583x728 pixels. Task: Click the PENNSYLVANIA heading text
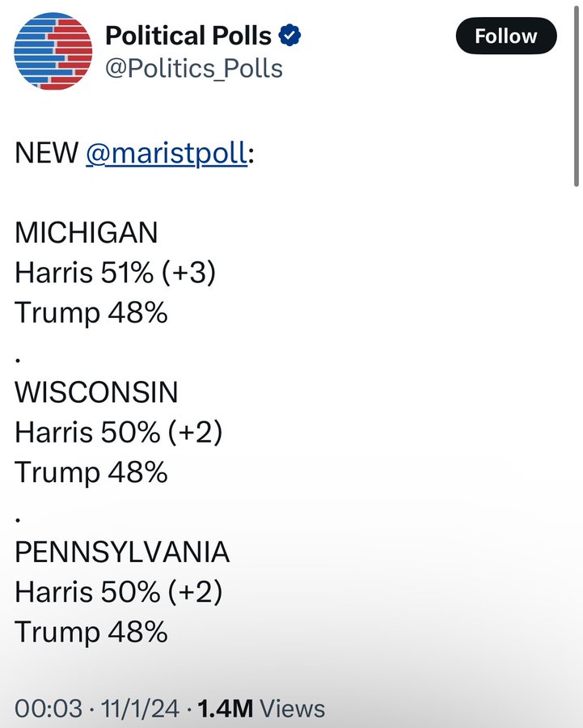point(122,552)
